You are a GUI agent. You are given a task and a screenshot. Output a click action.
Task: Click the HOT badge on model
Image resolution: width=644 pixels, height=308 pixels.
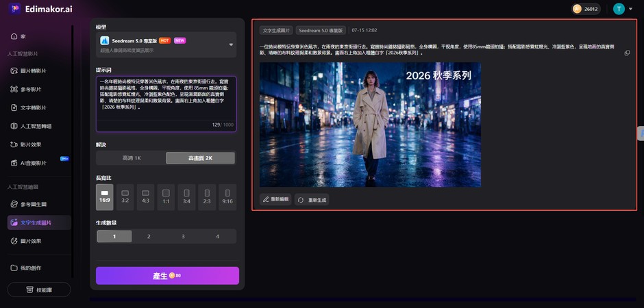pos(164,40)
